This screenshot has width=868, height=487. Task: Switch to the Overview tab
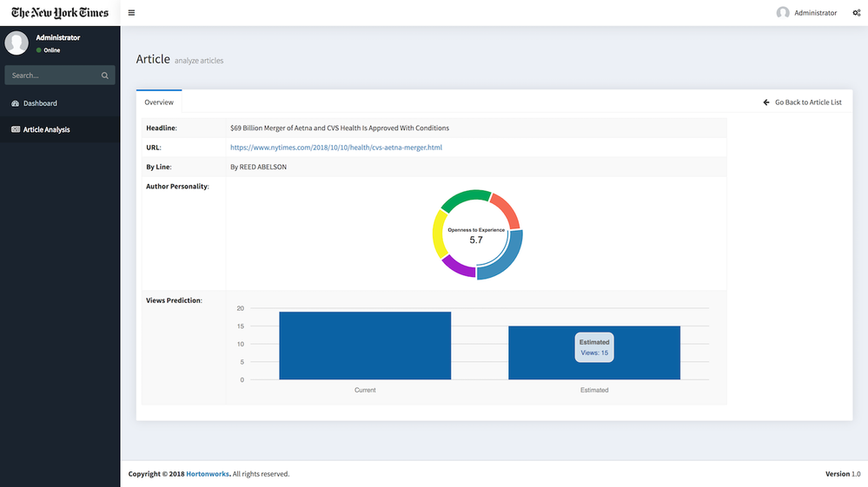pyautogui.click(x=159, y=102)
